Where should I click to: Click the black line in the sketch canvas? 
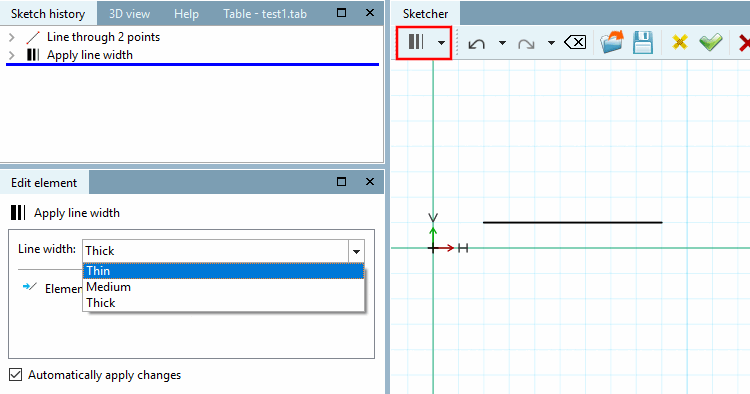[x=573, y=222]
